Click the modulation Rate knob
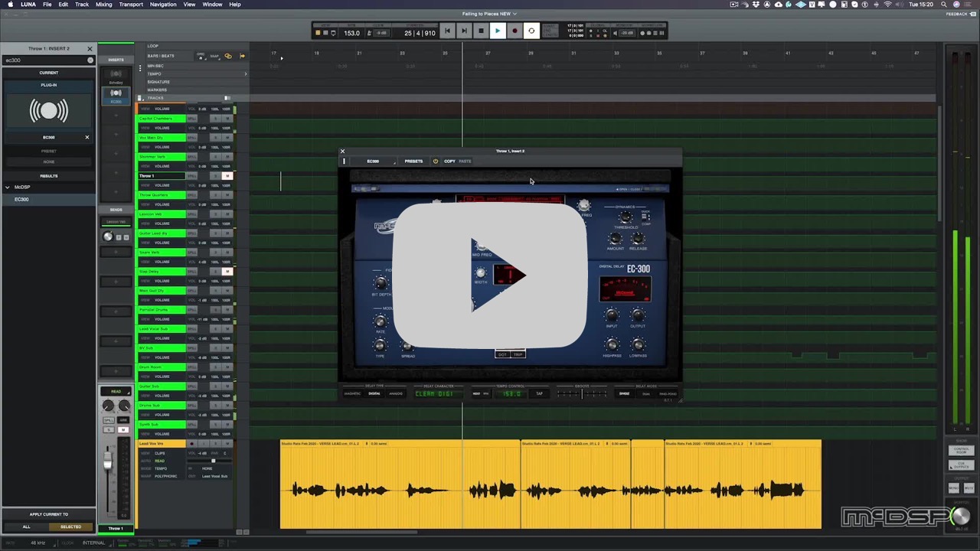This screenshot has width=980, height=551. (x=381, y=321)
